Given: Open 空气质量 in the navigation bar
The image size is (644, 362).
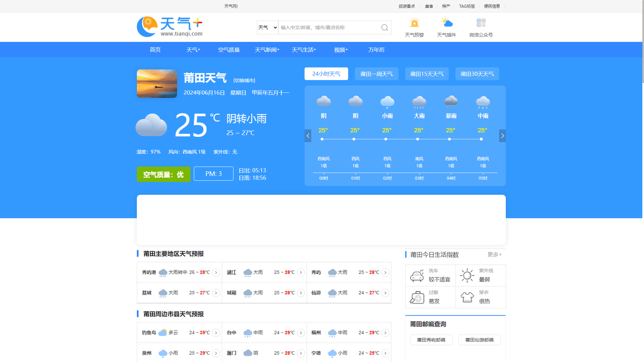Looking at the screenshot, I should point(229,50).
